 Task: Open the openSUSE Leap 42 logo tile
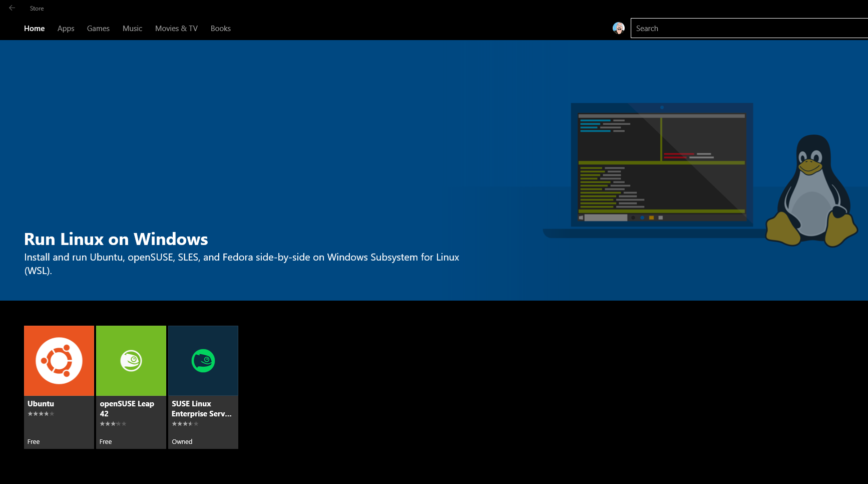[131, 361]
